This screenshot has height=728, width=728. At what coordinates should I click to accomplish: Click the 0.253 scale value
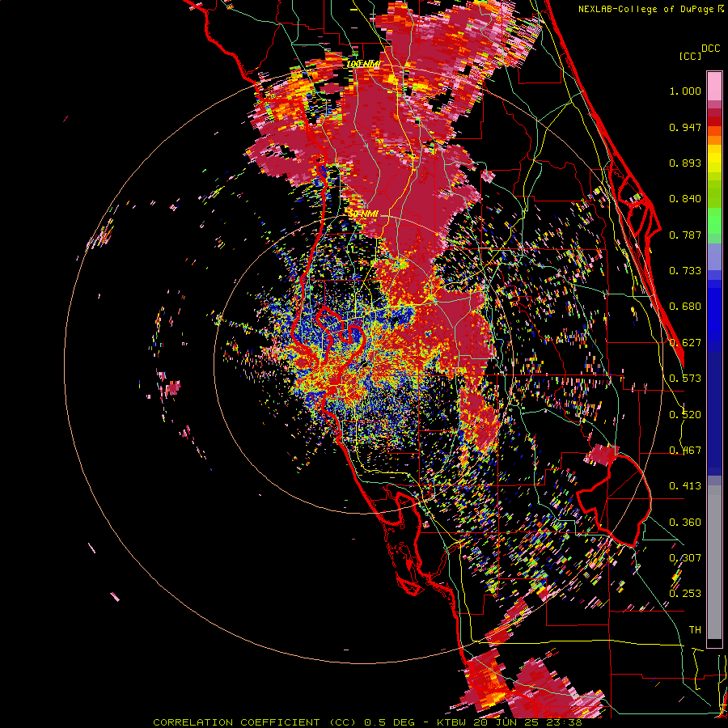(685, 594)
